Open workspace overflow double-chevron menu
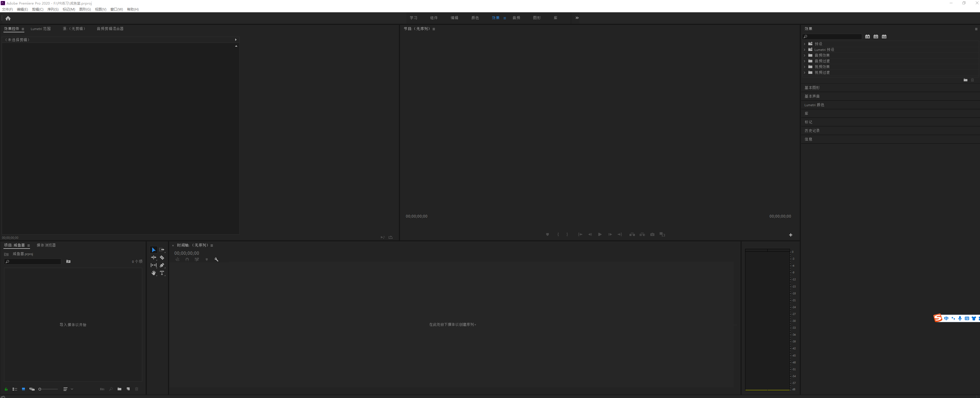Screen dimensions: 980x398 [x=577, y=18]
